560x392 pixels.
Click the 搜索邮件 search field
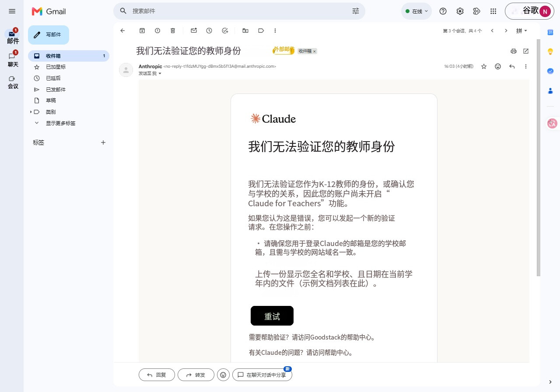point(239,11)
